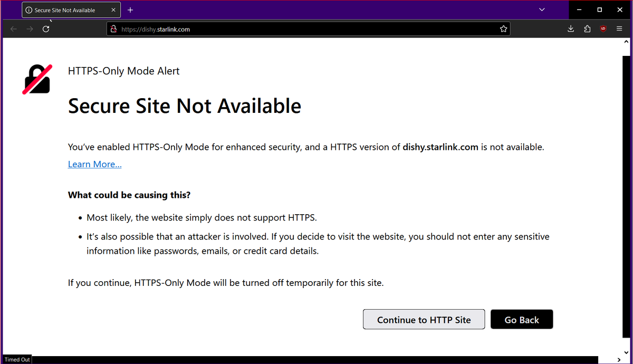This screenshot has width=633, height=364.
Task: Open the uBlock Origin extension icon
Action: [x=603, y=29]
